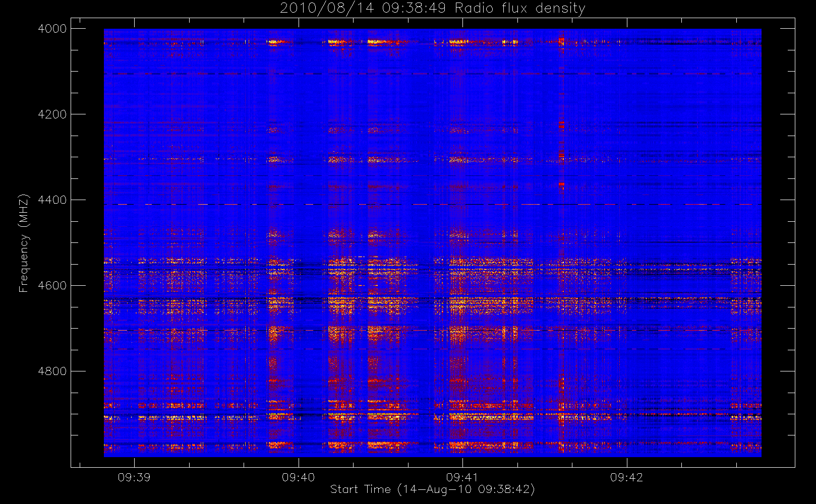Click the 4600 frequency axis label
The image size is (816, 504).
52,286
